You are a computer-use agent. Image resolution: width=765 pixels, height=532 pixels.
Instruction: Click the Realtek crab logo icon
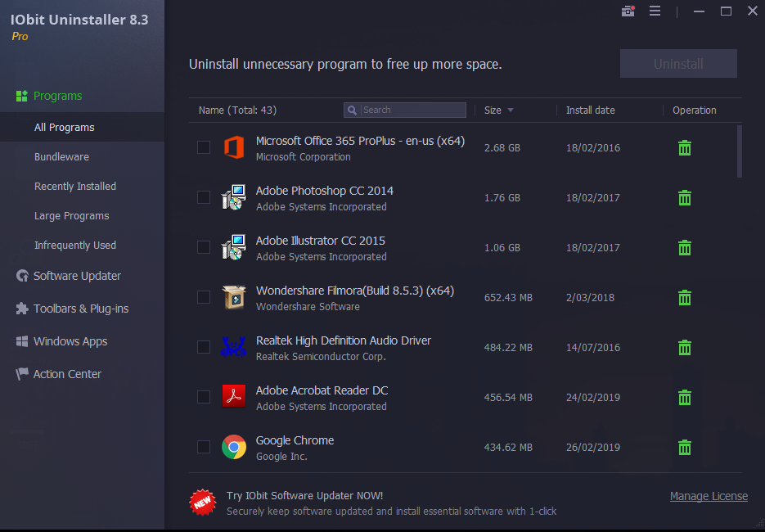coord(233,347)
